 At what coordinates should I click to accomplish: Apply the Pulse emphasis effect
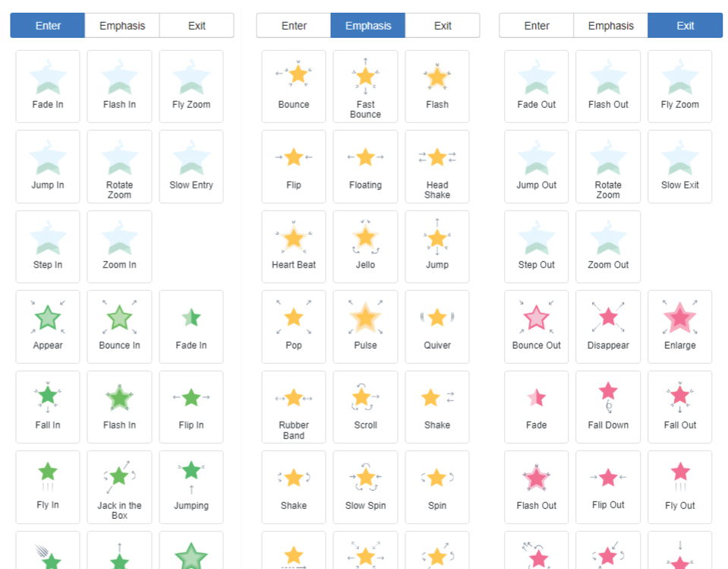point(365,327)
